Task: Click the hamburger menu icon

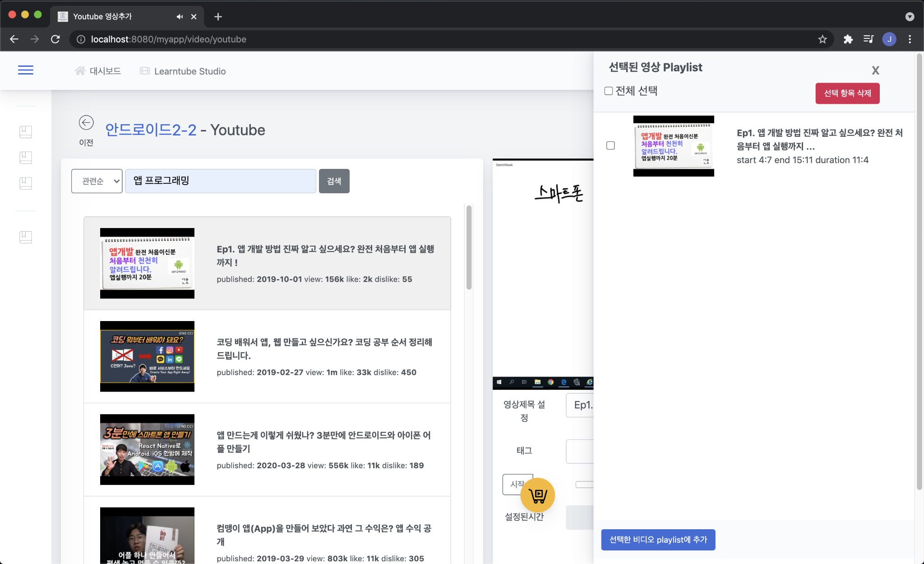Action: 25,70
